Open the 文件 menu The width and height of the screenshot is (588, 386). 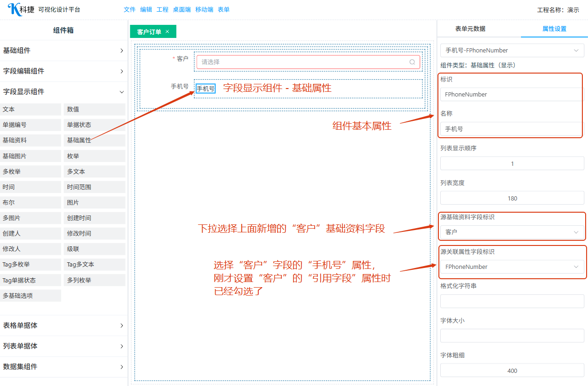129,9
